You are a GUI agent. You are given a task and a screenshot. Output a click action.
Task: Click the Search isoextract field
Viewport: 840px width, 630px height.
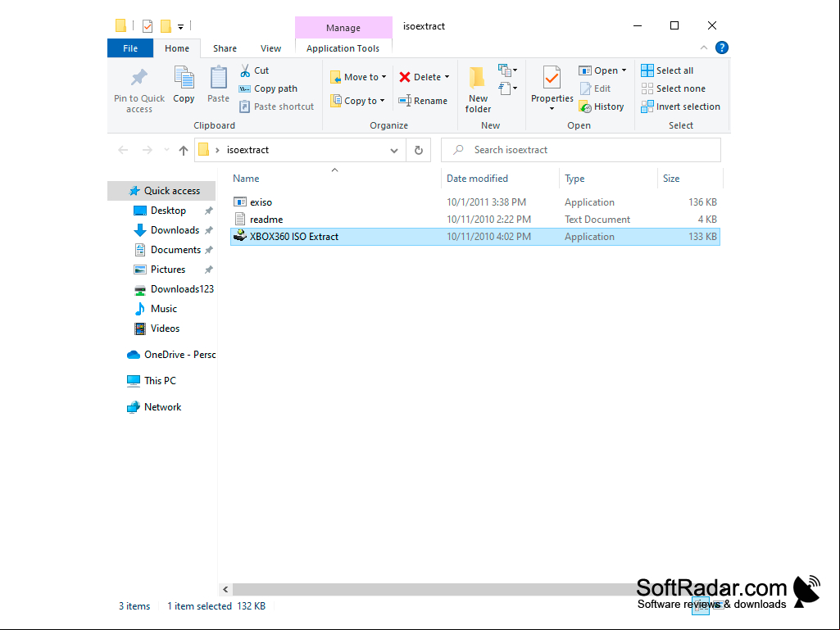pos(581,151)
